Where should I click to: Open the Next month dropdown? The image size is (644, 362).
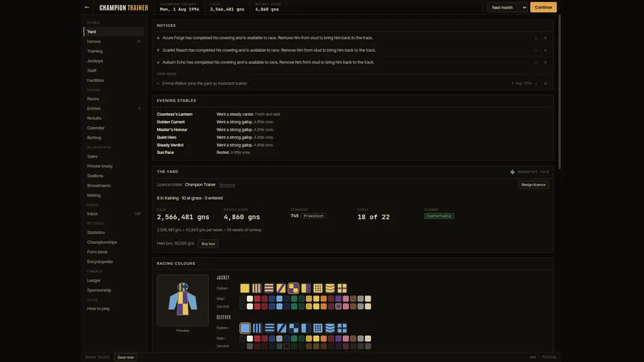pos(507,7)
